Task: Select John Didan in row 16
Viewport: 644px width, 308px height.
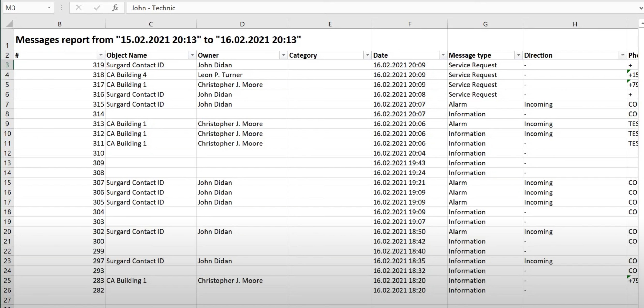Action: (242, 192)
